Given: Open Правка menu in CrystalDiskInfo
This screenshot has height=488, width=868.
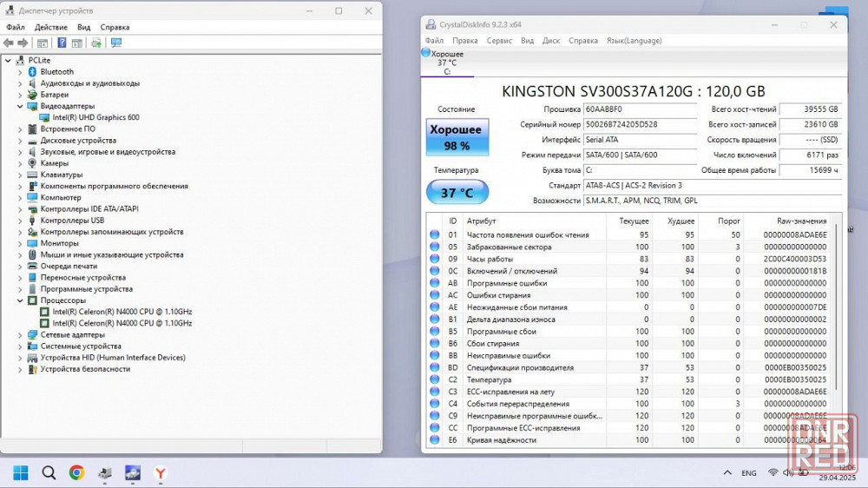Looking at the screenshot, I should [x=465, y=41].
